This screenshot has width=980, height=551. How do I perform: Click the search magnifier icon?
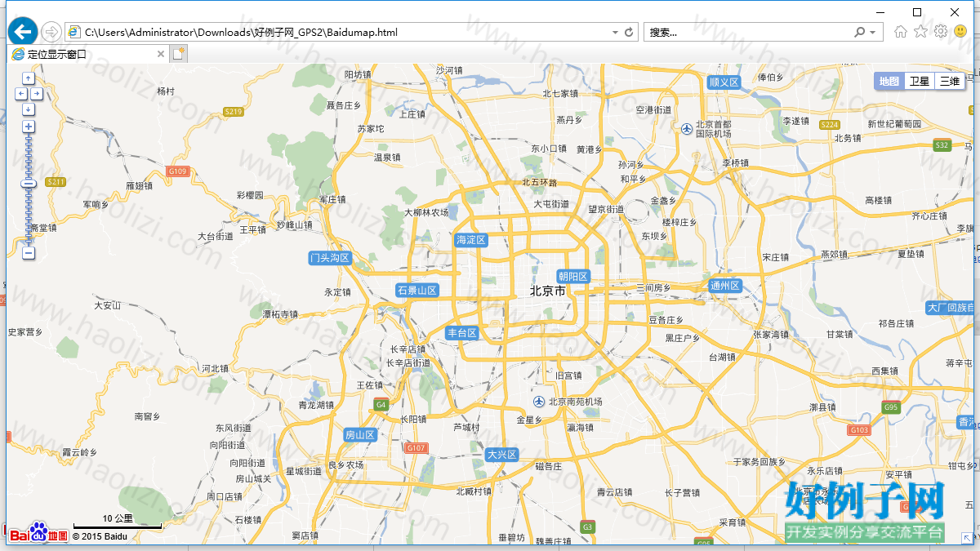[859, 33]
